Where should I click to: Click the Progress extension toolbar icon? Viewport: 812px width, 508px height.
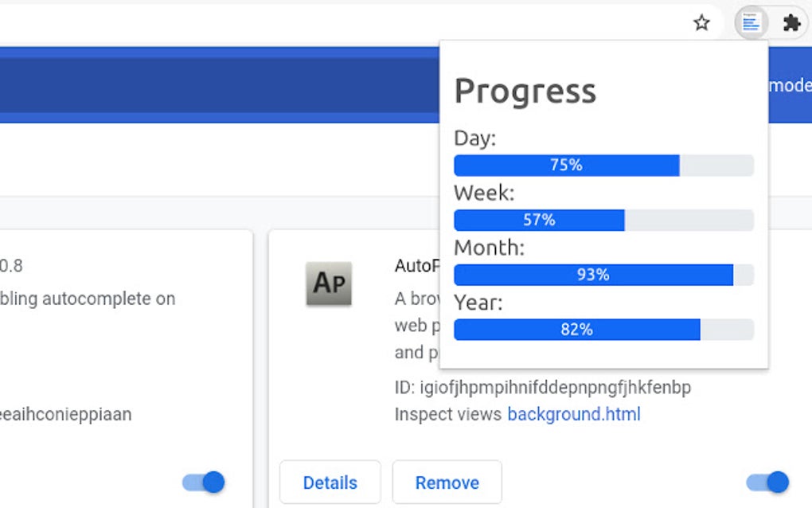pyautogui.click(x=751, y=23)
